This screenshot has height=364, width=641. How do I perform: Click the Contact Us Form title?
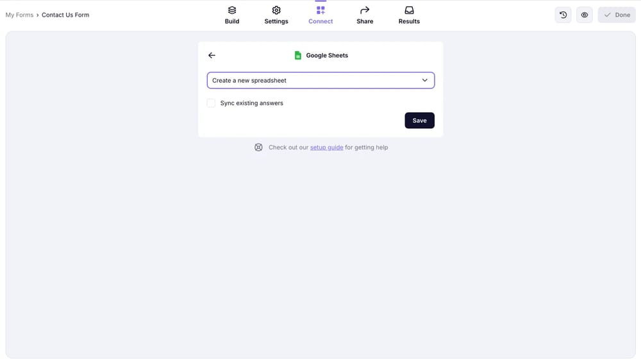tap(65, 15)
